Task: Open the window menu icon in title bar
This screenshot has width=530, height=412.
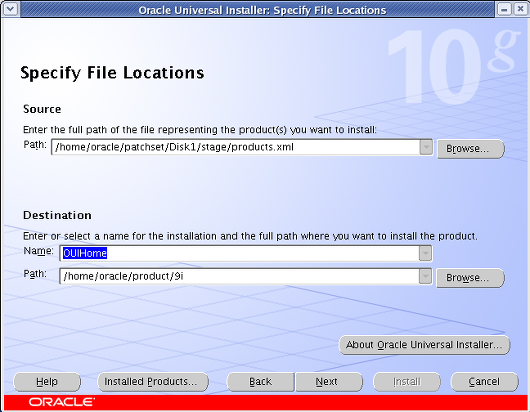Action: pos(10,9)
